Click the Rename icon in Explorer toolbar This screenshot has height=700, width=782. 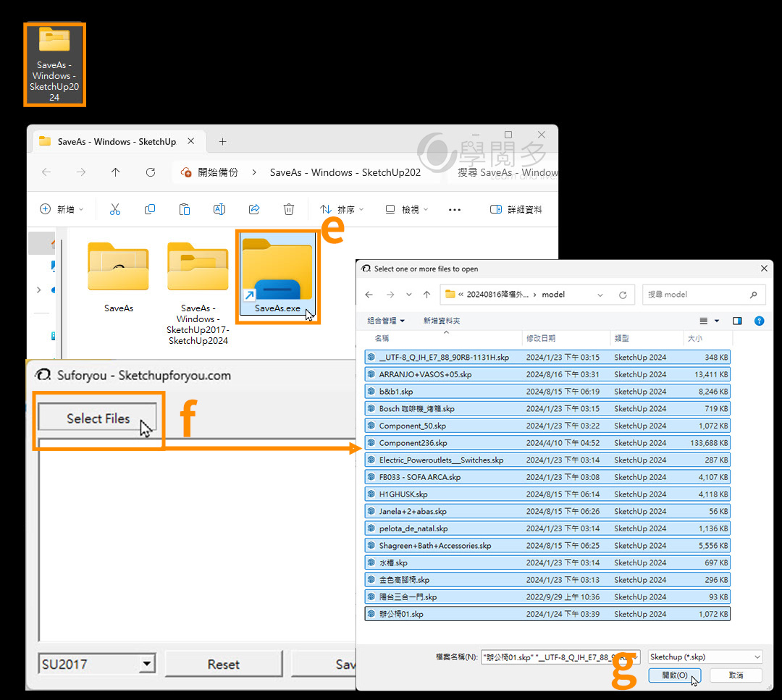click(x=219, y=209)
